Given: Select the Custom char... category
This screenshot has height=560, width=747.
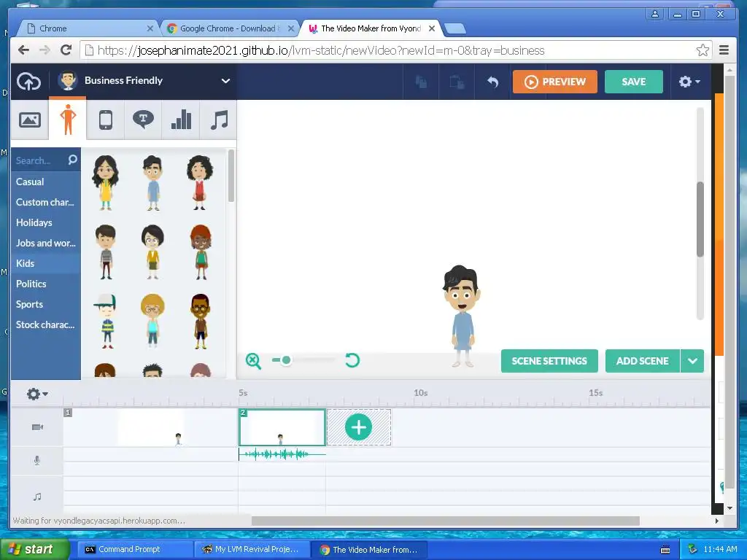Looking at the screenshot, I should (x=46, y=202).
